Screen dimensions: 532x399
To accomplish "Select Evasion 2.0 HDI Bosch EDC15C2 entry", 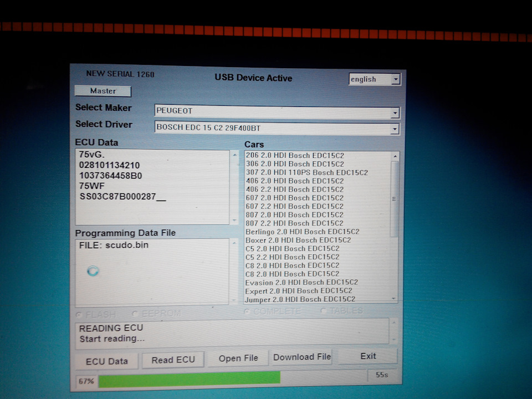I will click(301, 282).
